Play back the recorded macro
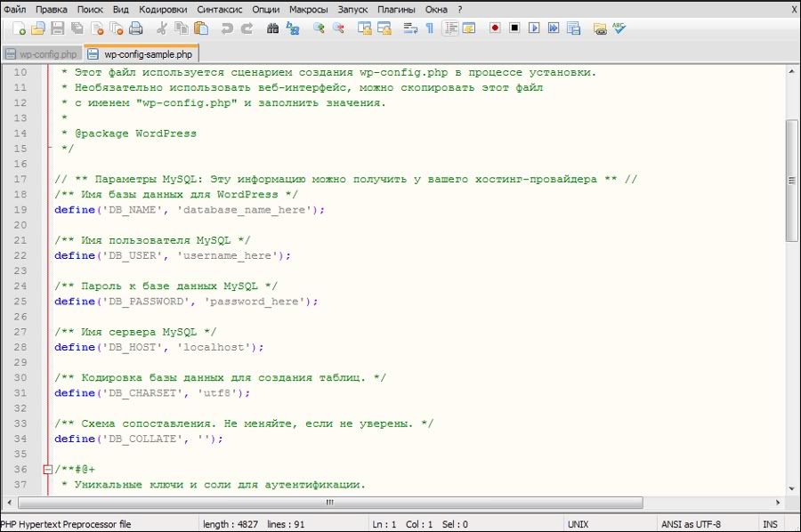Viewport: 801px width, 532px height. click(534, 28)
